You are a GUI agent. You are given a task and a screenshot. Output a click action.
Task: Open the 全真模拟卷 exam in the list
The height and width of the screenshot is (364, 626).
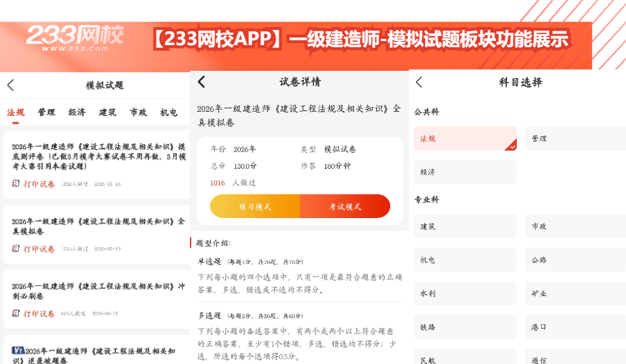(98, 226)
